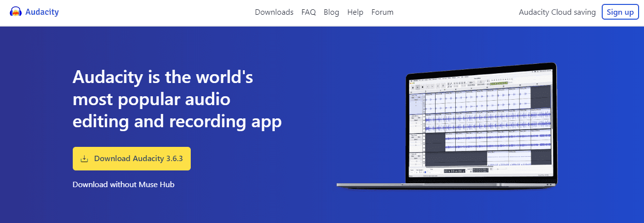Image resolution: width=644 pixels, height=223 pixels.
Task: Click the headline 'Audacity is the world's' text
Action: [163, 78]
